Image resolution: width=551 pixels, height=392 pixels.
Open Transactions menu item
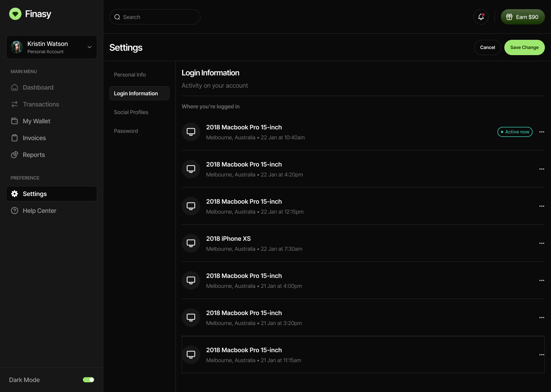(52, 104)
